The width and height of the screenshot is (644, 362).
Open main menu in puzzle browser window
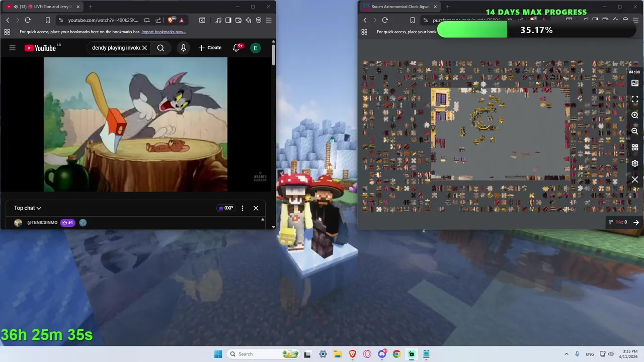(635, 20)
